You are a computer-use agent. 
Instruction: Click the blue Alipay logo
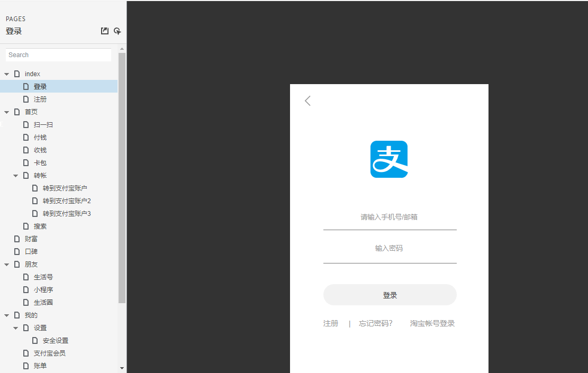pos(389,159)
